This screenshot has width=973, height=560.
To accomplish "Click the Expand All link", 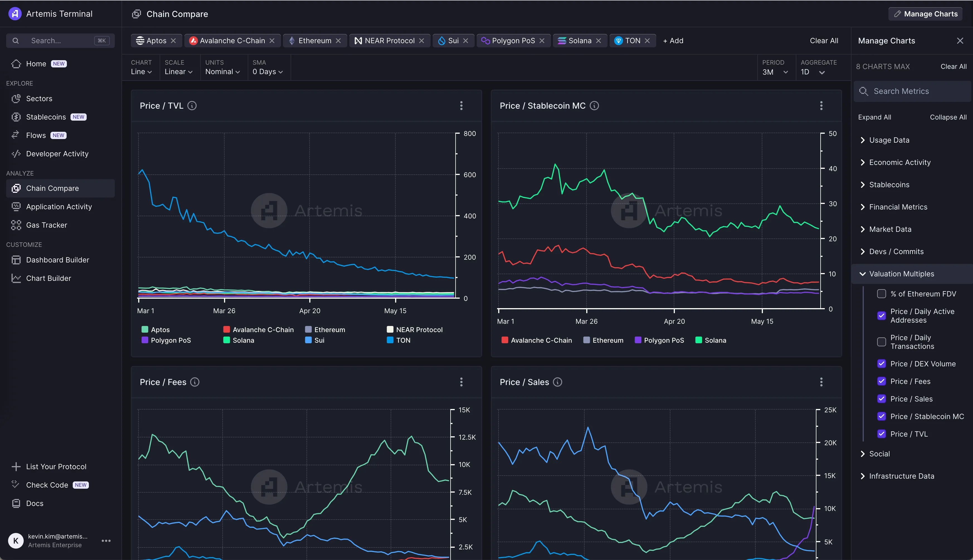I will click(875, 117).
